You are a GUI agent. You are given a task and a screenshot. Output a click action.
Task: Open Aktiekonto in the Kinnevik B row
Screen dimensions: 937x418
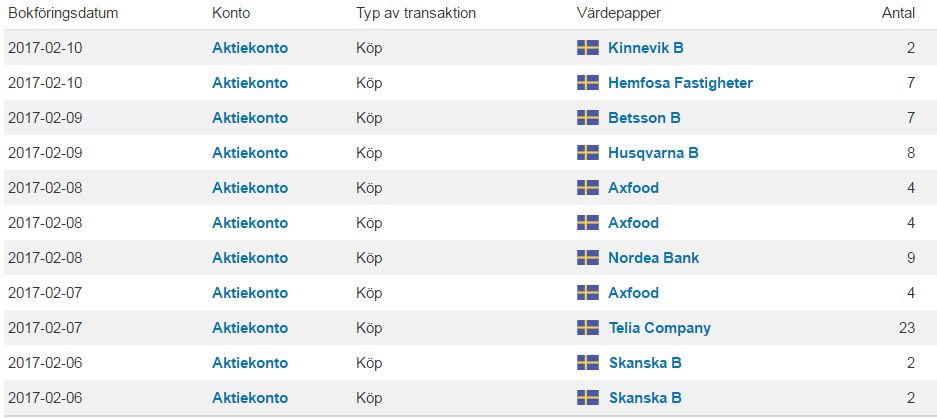pos(250,48)
